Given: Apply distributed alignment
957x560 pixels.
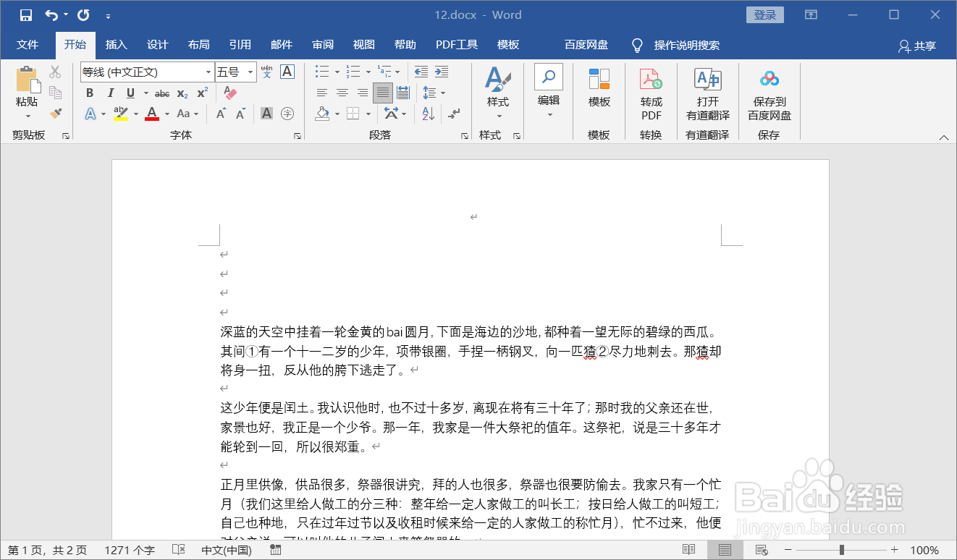Looking at the screenshot, I should click(403, 93).
